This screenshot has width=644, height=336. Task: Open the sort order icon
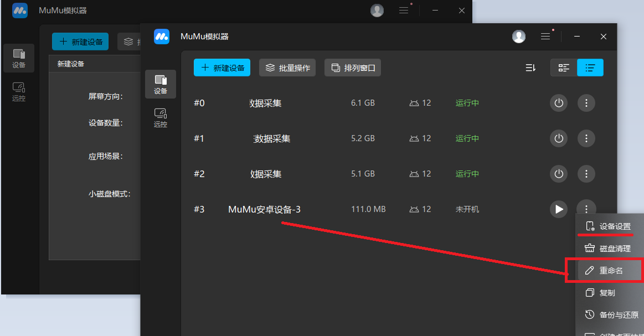[x=530, y=68]
